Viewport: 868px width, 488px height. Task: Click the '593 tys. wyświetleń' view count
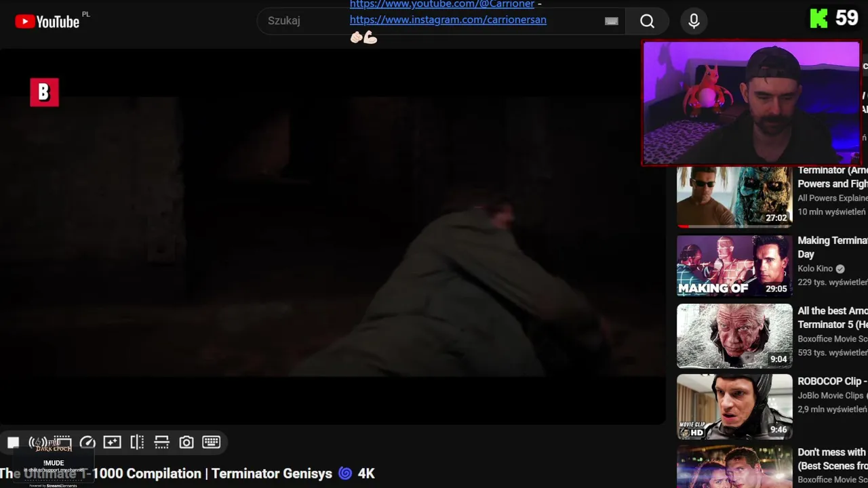(833, 352)
